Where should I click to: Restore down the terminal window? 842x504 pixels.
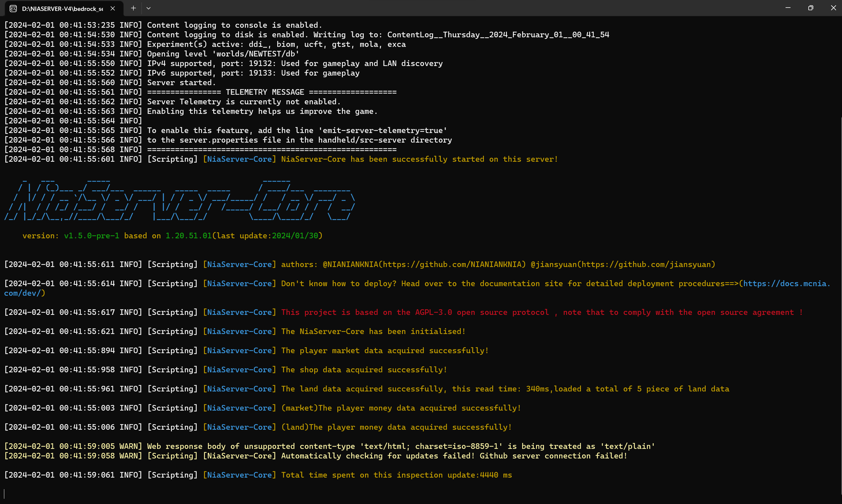[x=810, y=8]
